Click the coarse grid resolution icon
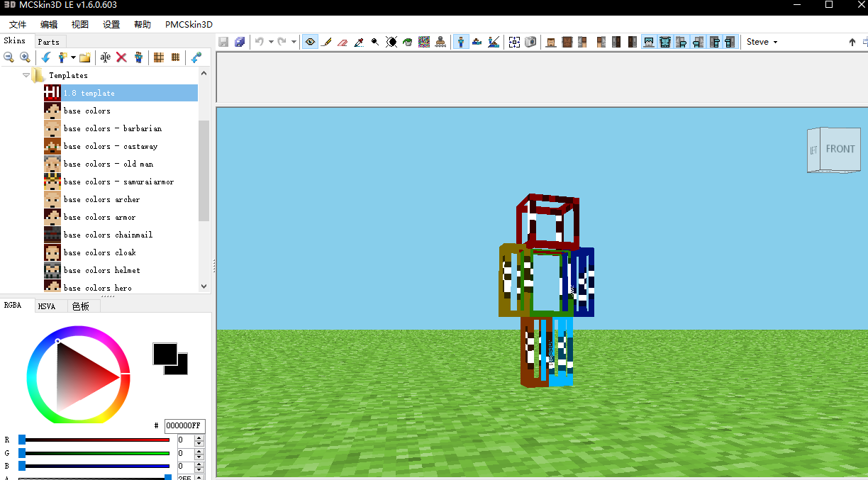868x480 pixels. tap(159, 57)
